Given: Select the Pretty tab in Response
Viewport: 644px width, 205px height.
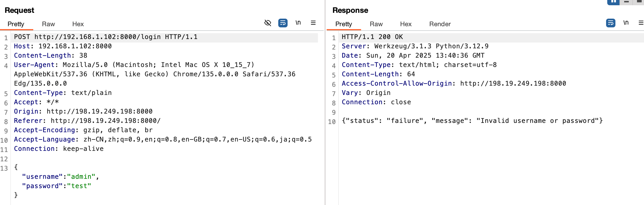Looking at the screenshot, I should click(x=344, y=24).
